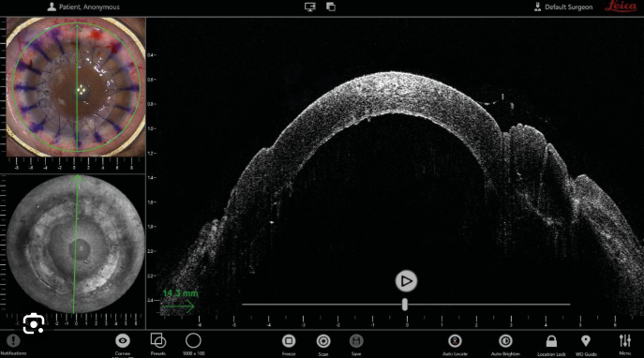Viewport: 644px width, 358px height.
Task: Select the Patient, Anonymous label
Action: pyautogui.click(x=89, y=7)
